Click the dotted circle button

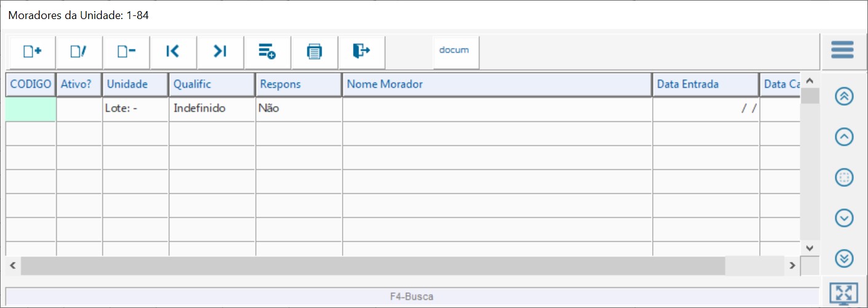[844, 178]
